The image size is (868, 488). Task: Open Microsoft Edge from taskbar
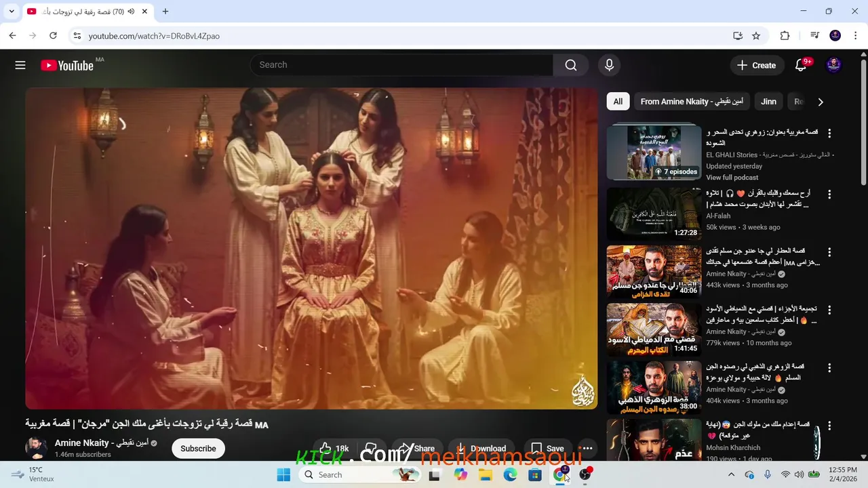click(x=510, y=474)
